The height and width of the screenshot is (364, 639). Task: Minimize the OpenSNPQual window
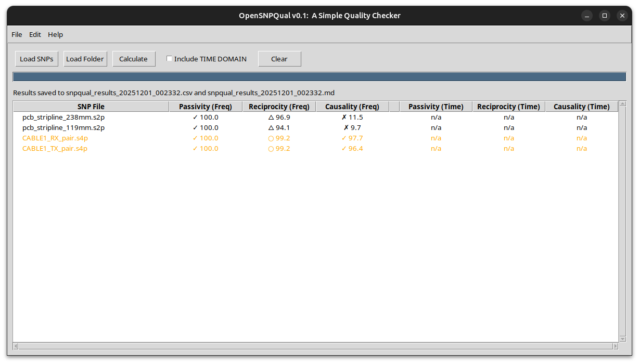(586, 16)
